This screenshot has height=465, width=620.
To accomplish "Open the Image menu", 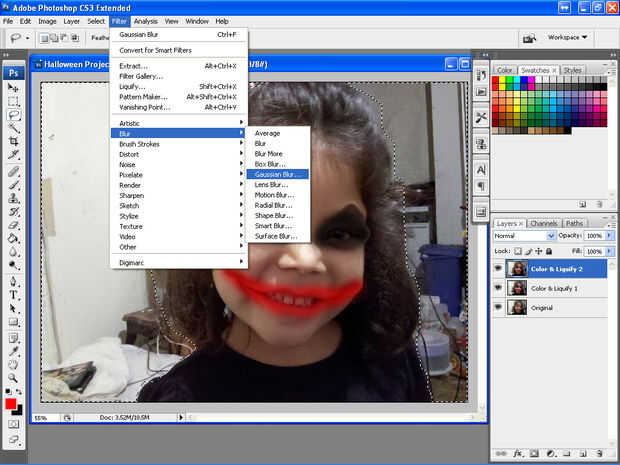I will coord(47,21).
